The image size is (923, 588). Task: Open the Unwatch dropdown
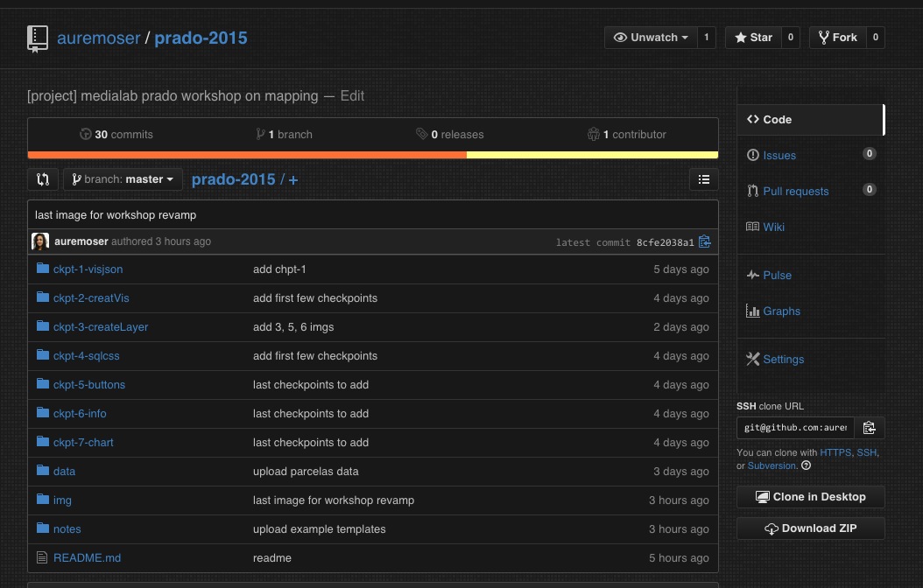[x=651, y=38]
